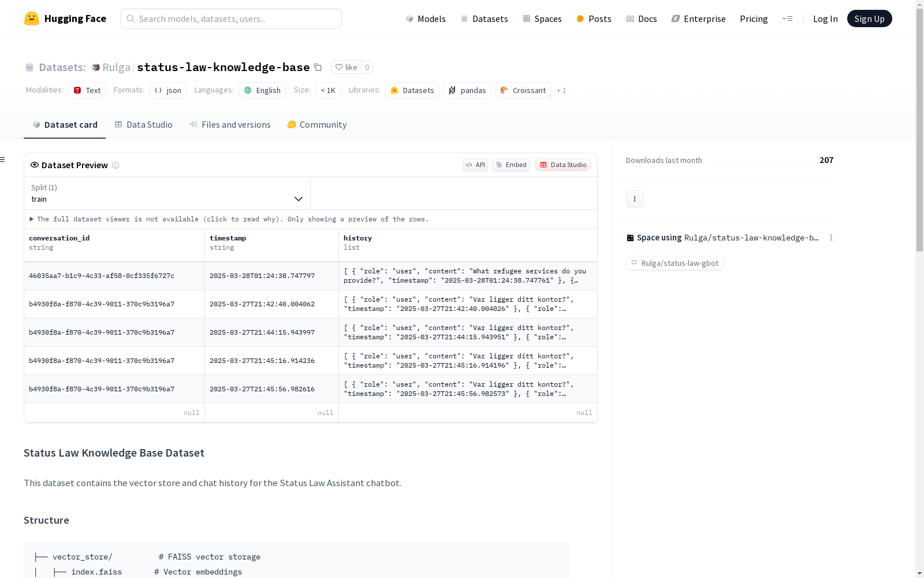
Task: Click the Rulga user avatar
Action: point(96,68)
